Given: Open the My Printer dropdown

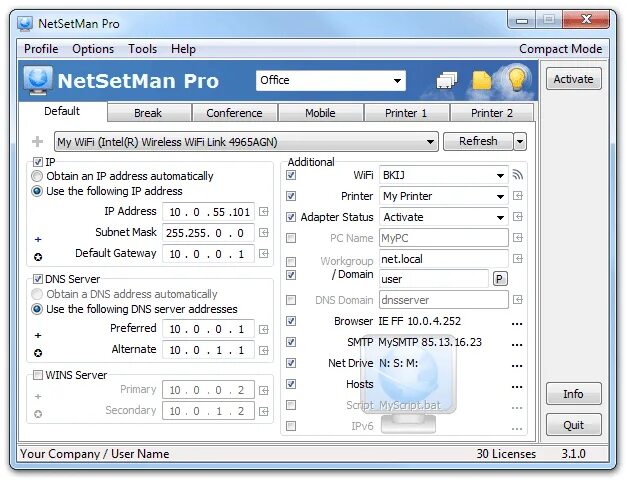Looking at the screenshot, I should [x=443, y=196].
